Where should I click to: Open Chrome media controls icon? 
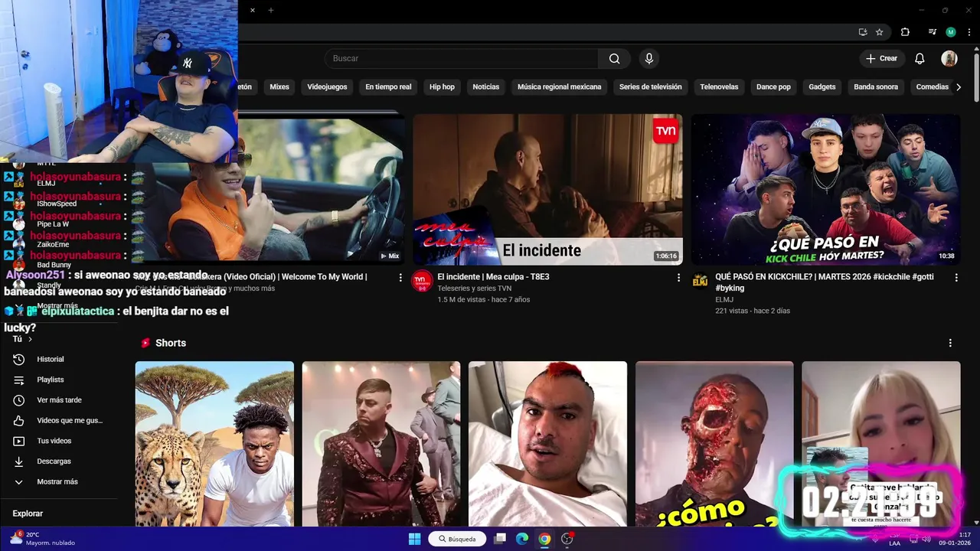[932, 32]
